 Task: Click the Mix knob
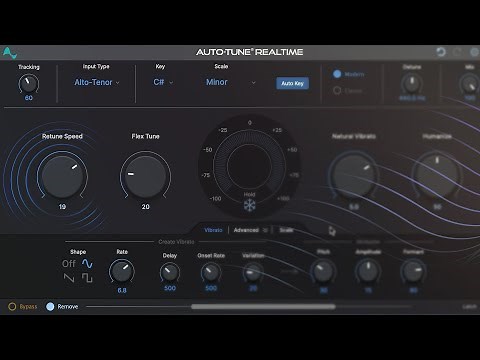(x=469, y=84)
